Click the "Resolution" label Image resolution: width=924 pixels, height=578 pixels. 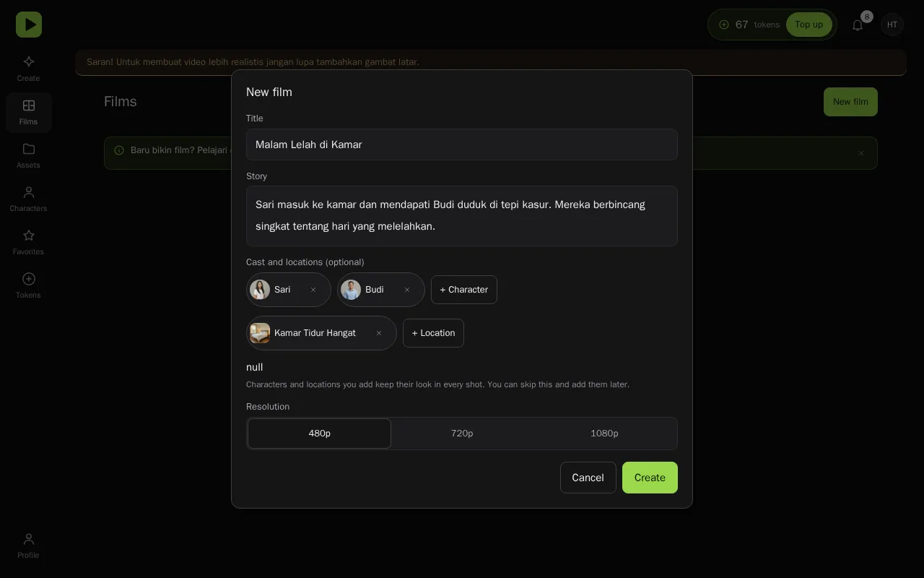[x=268, y=407]
